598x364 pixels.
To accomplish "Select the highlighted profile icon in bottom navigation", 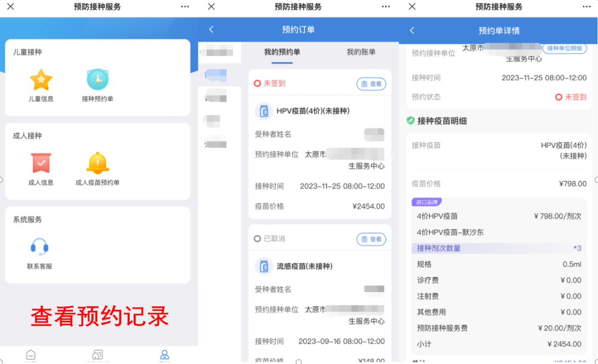I will click(164, 356).
